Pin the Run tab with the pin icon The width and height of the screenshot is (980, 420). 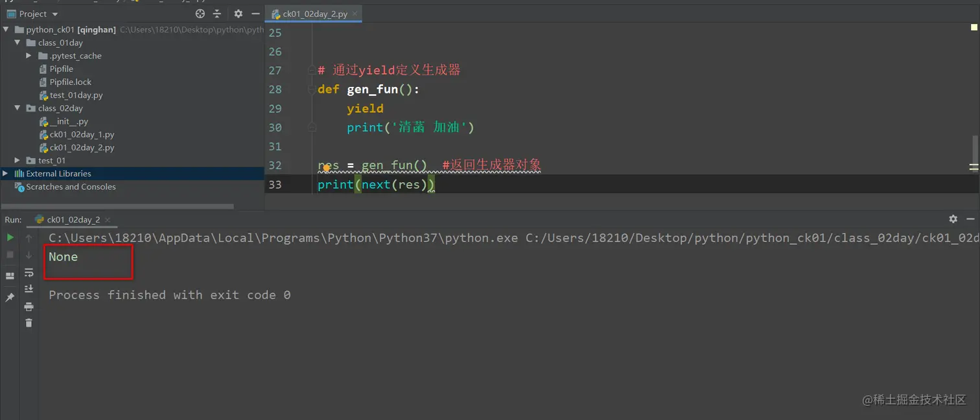(10, 297)
